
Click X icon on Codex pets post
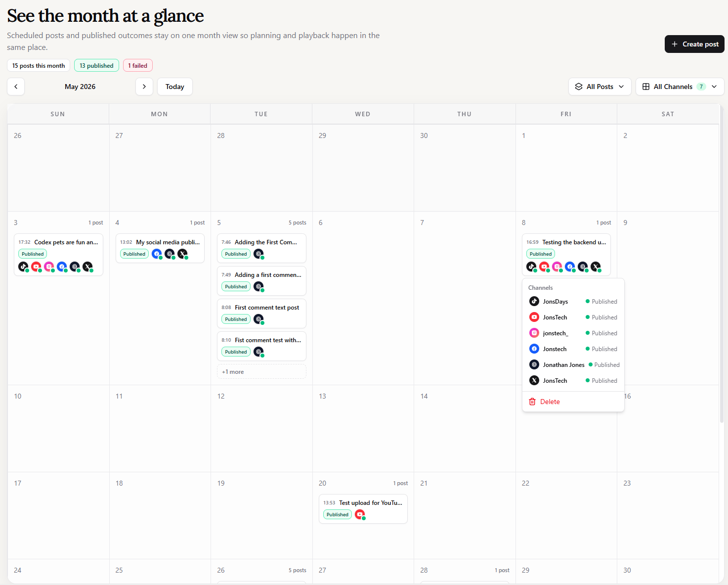(87, 267)
